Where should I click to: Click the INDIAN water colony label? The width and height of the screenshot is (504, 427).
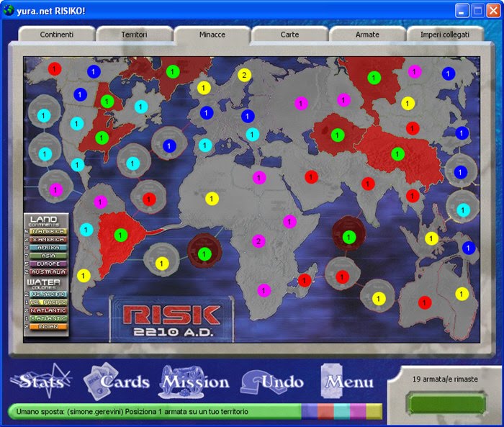click(48, 327)
